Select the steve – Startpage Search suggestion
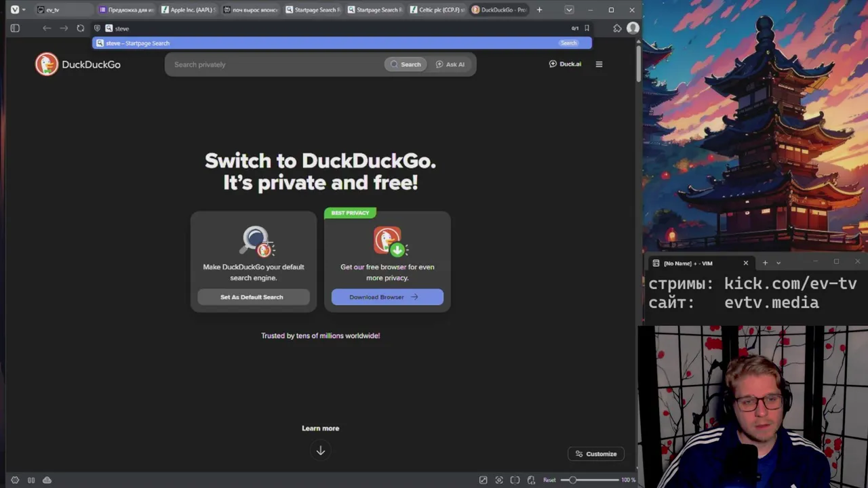This screenshot has width=868, height=488. tap(342, 43)
